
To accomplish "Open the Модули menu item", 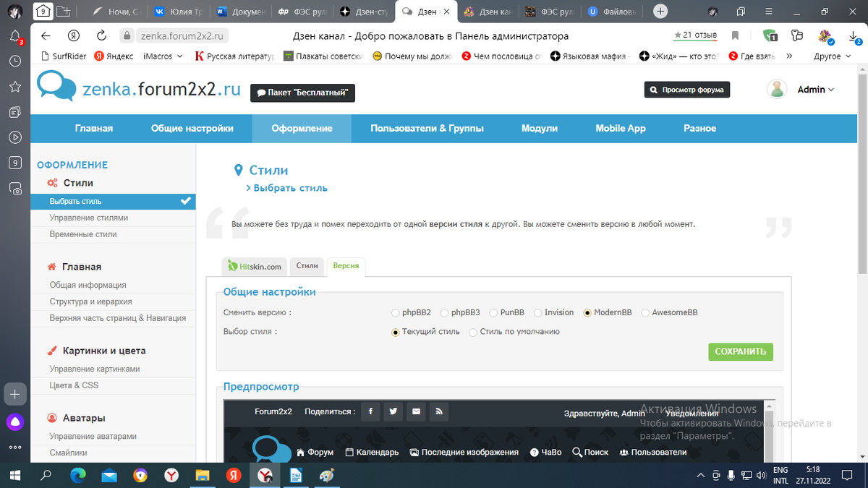I will (540, 129).
